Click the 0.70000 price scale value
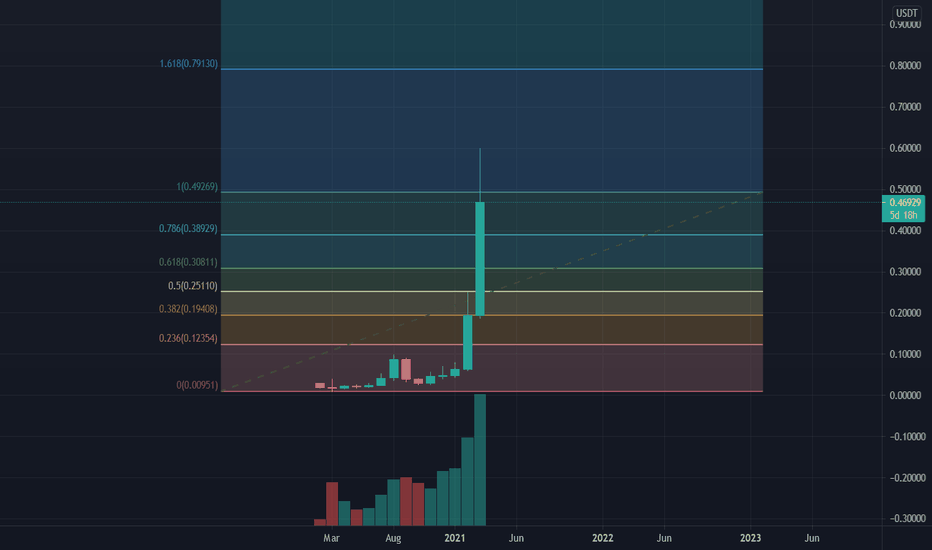This screenshot has width=932, height=550. (905, 107)
